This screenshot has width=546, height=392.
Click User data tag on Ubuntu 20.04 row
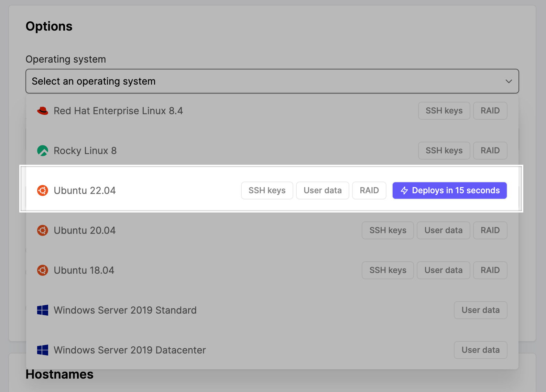[x=444, y=230]
